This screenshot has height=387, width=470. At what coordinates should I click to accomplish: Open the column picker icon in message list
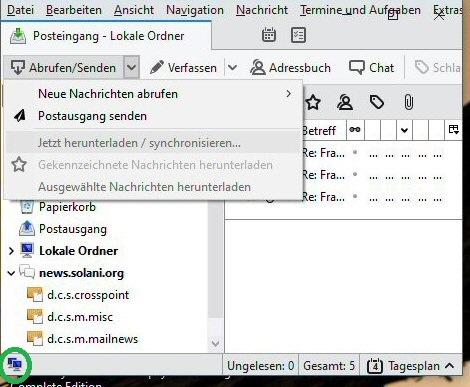click(454, 130)
